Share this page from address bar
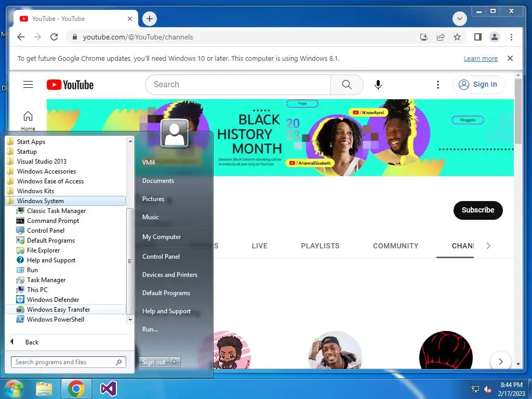This screenshot has height=399, width=532. [x=441, y=37]
